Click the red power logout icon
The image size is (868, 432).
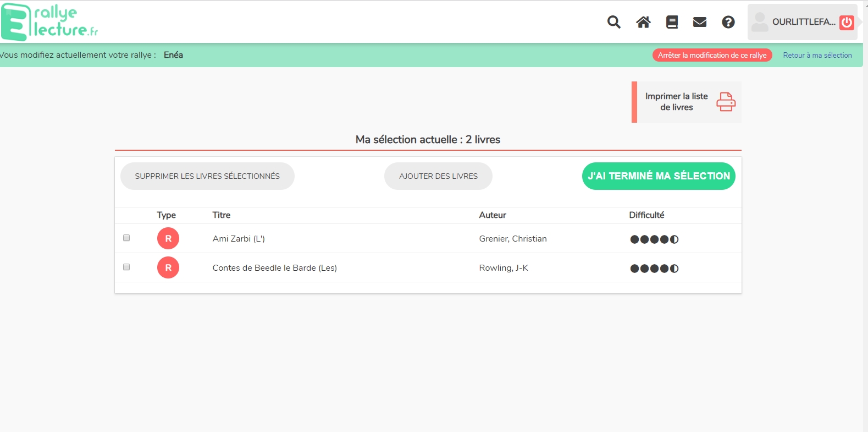(847, 22)
